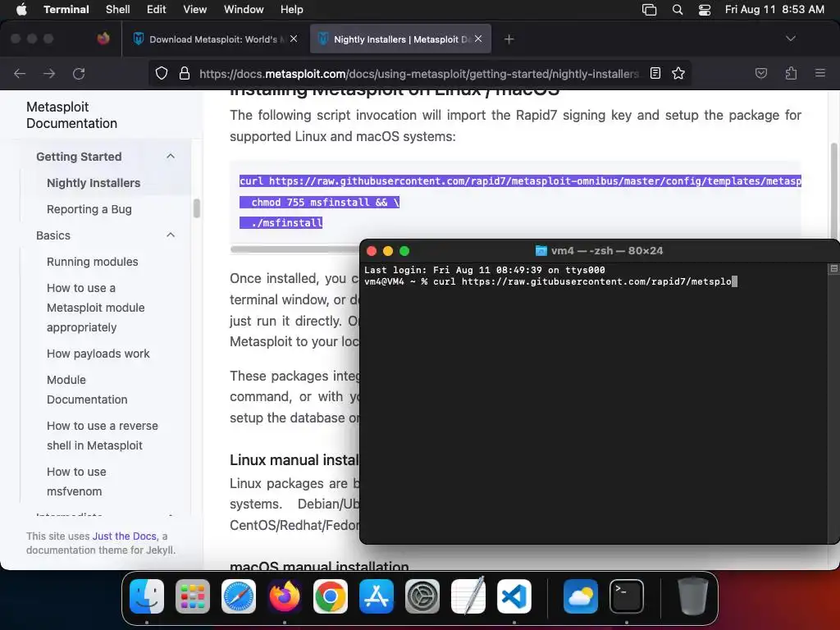Screen dimensions: 840x630
Task: Open Google Chrome from the Dock
Action: coord(331,596)
